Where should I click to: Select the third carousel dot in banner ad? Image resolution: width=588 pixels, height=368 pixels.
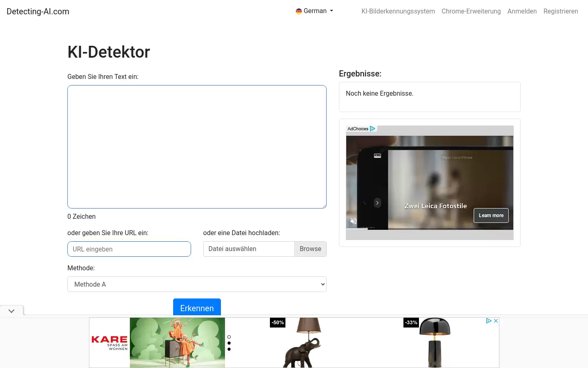[229, 349]
